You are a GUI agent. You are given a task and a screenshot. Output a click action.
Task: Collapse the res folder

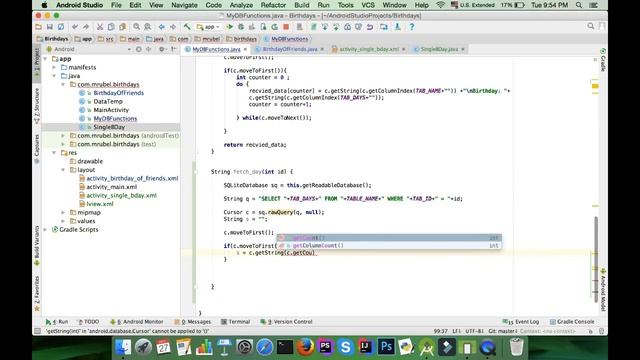(x=54, y=153)
